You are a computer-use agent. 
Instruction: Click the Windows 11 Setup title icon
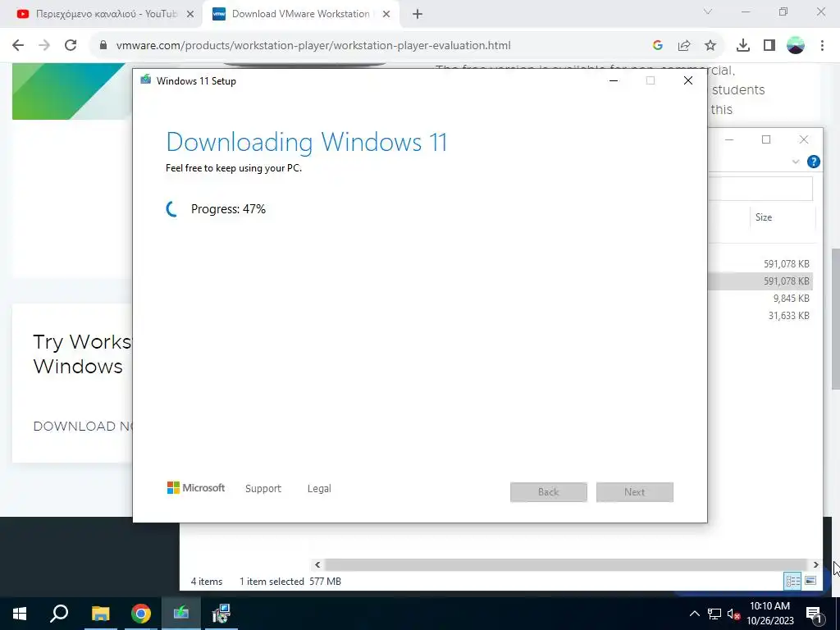pos(146,80)
